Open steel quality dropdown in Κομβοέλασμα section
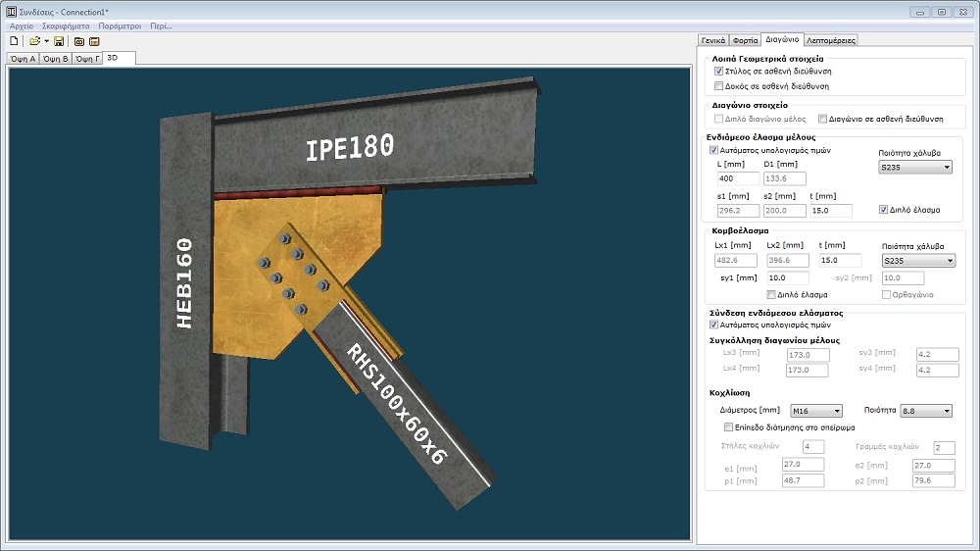The image size is (980, 551). point(917,261)
